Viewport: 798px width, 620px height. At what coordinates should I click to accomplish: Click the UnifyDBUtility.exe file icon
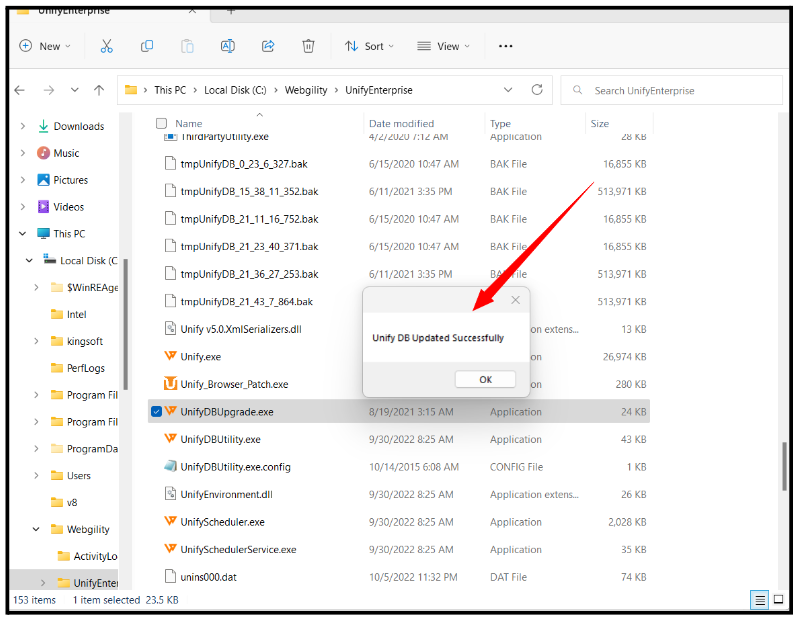coord(170,439)
